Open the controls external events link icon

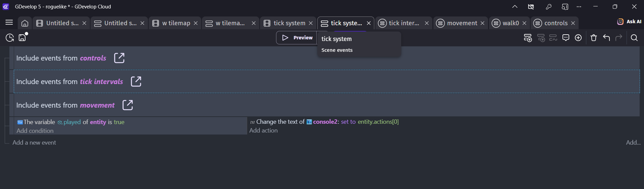coord(119,58)
